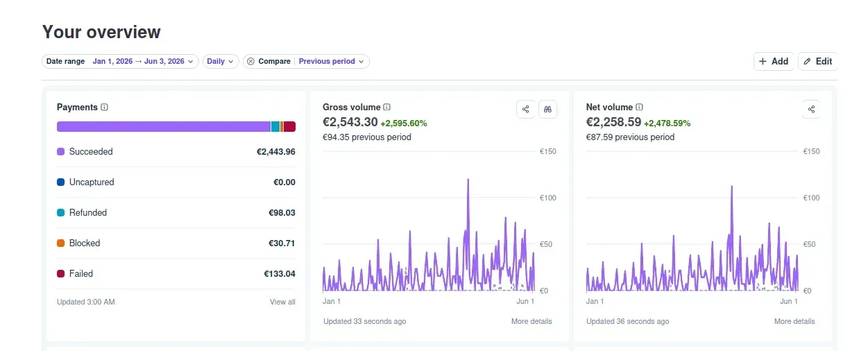Viewport: 868px width, 351px height.
Task: Click the info icon beside Net volume
Action: 640,108
